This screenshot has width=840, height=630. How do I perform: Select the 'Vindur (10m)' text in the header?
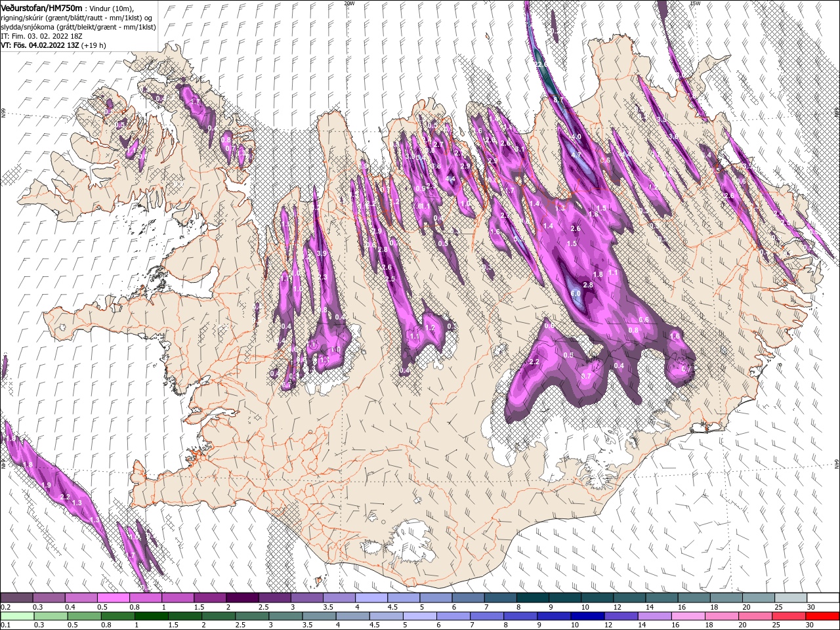pyautogui.click(x=112, y=8)
